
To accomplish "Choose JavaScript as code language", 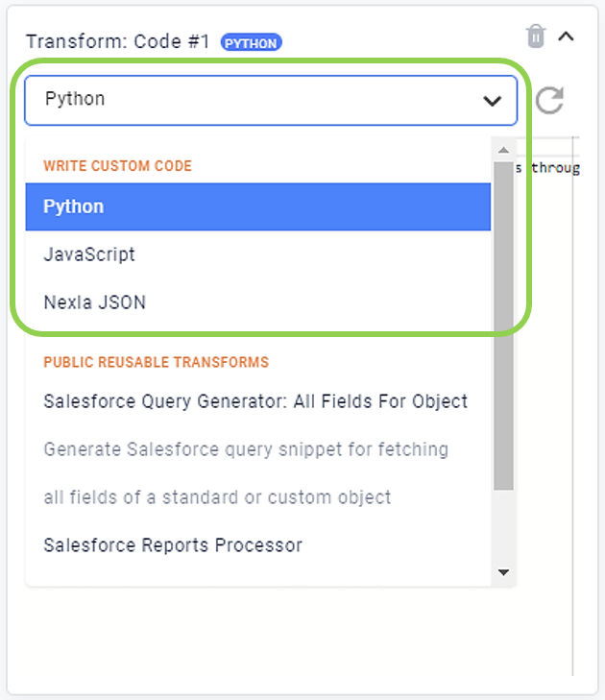I will tap(258, 254).
